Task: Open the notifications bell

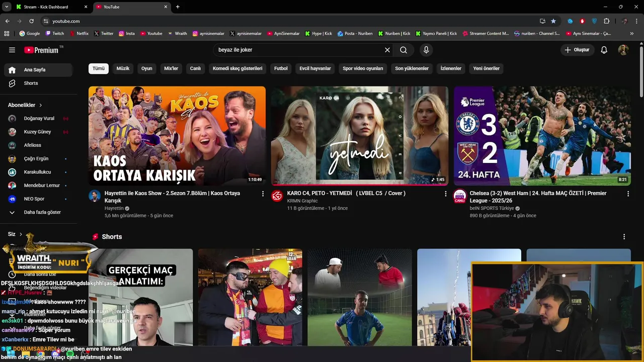Action: [x=604, y=50]
